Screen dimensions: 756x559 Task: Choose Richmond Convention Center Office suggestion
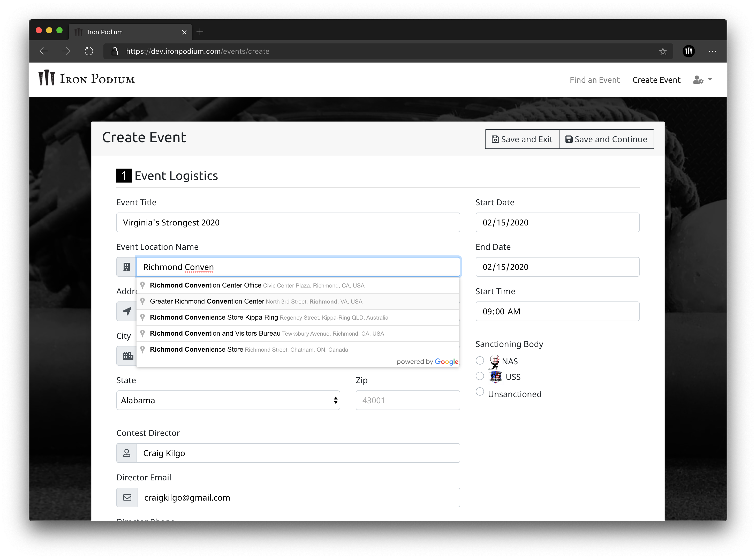(298, 285)
